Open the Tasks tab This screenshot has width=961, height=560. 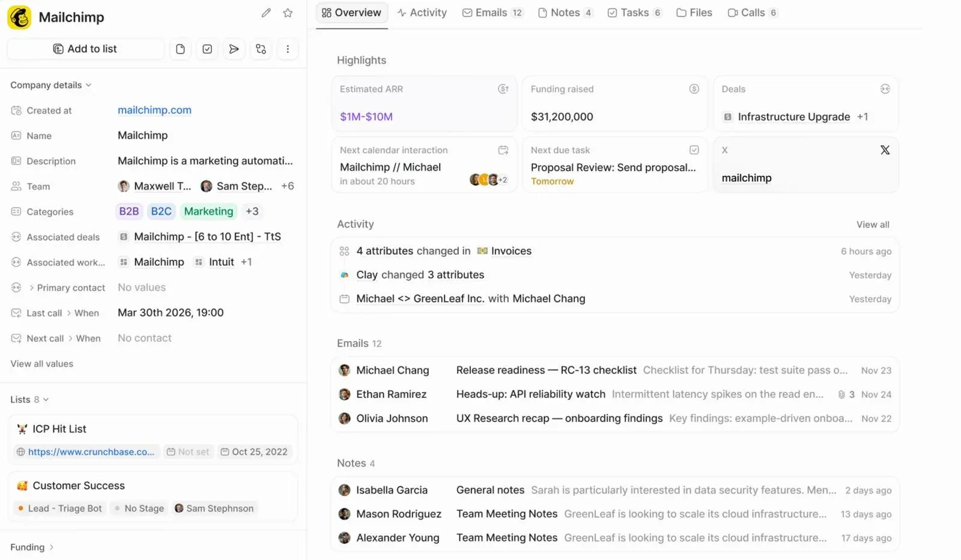(x=634, y=13)
